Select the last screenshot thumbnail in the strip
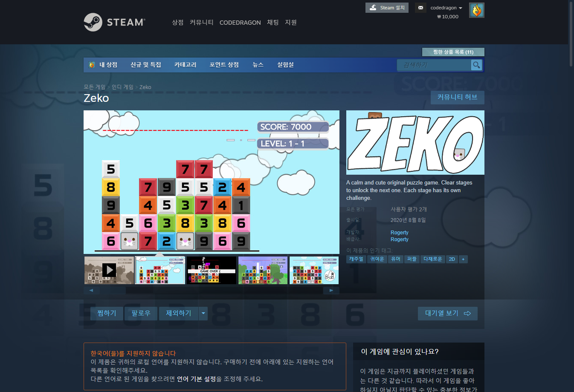 pos(314,270)
